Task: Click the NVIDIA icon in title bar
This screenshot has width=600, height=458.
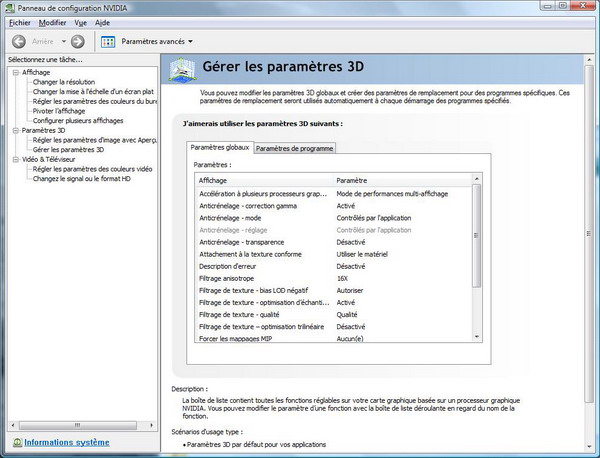Action: (x=10, y=8)
